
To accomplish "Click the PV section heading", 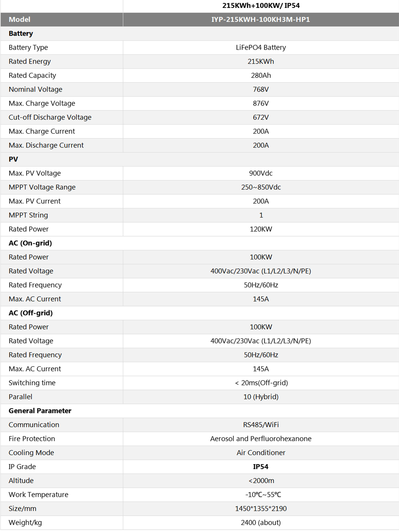I will (13, 159).
